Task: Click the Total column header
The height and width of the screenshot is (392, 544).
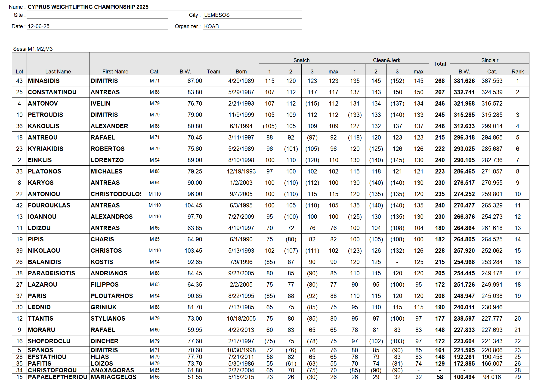Action: click(x=439, y=64)
